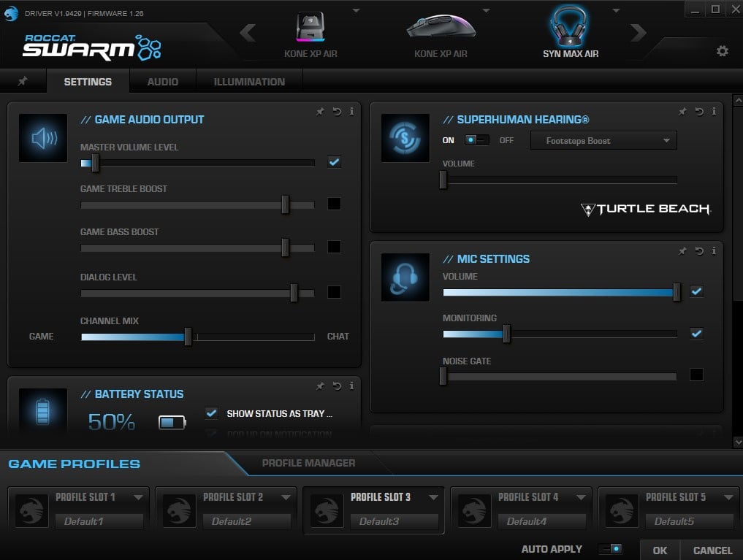Click Profile Slot 3 Roccat icon

pos(327,511)
